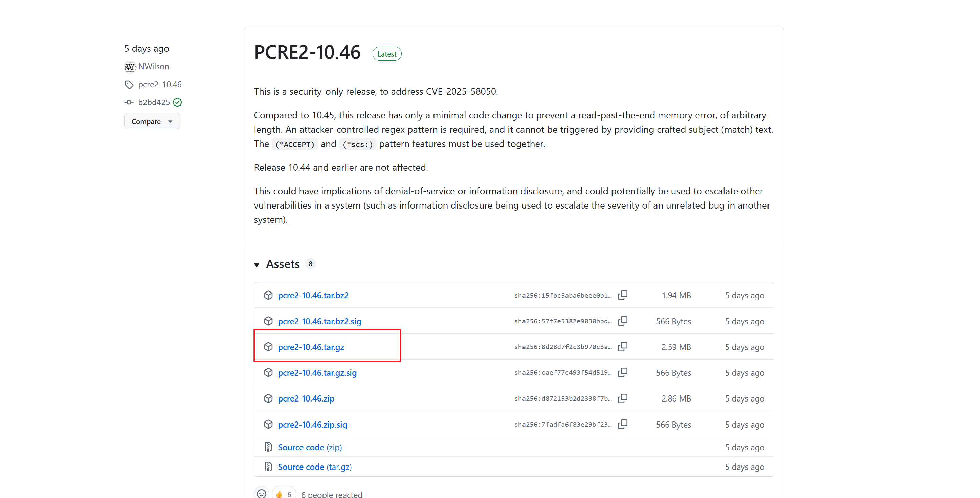This screenshot has width=980, height=498.
Task: Open the Compare dropdown
Action: (152, 121)
